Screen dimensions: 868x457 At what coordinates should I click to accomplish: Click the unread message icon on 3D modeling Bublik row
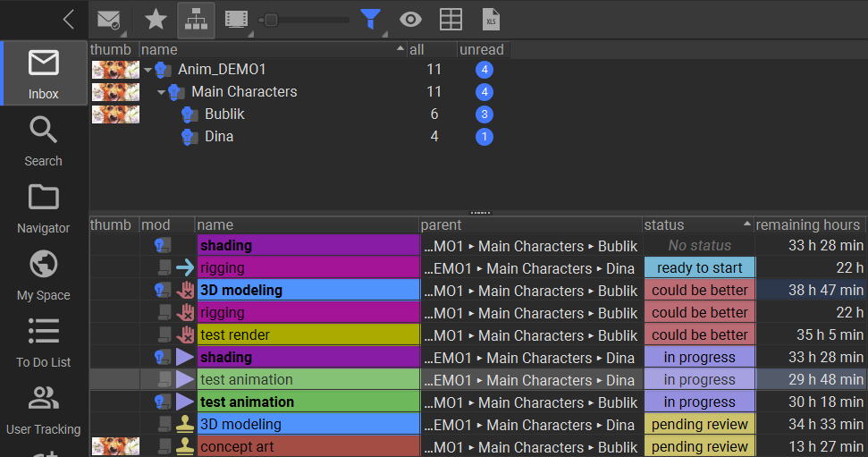[163, 291]
